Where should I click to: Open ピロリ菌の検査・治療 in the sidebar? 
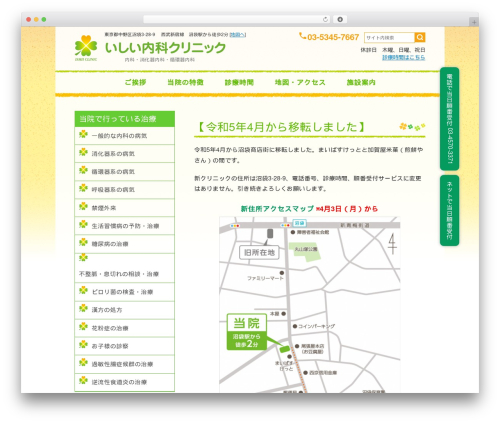pos(124,292)
